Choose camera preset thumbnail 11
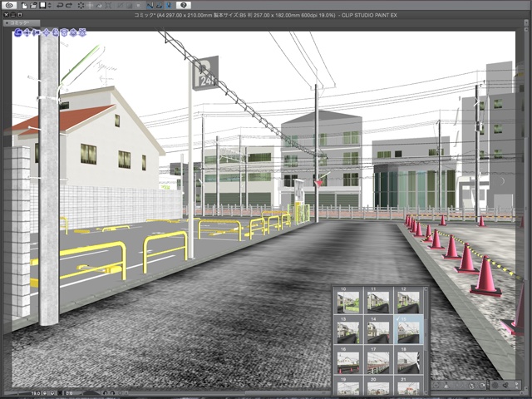 point(378,300)
